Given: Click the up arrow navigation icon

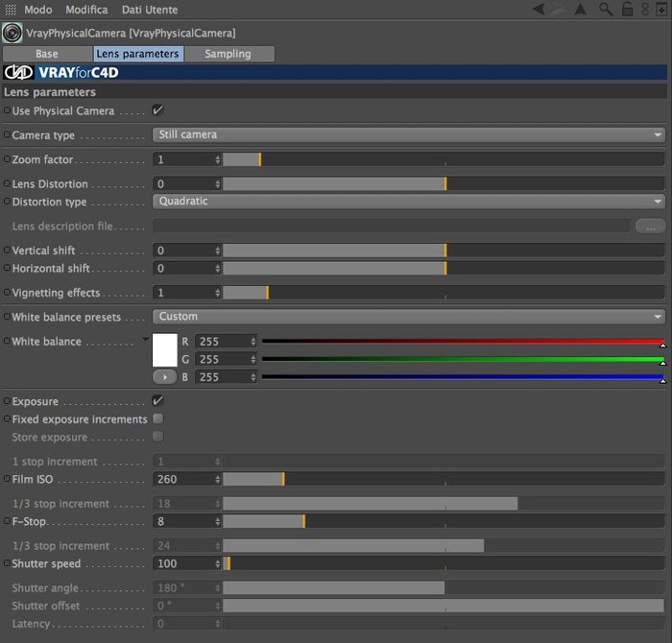Looking at the screenshot, I should pyautogui.click(x=580, y=9).
